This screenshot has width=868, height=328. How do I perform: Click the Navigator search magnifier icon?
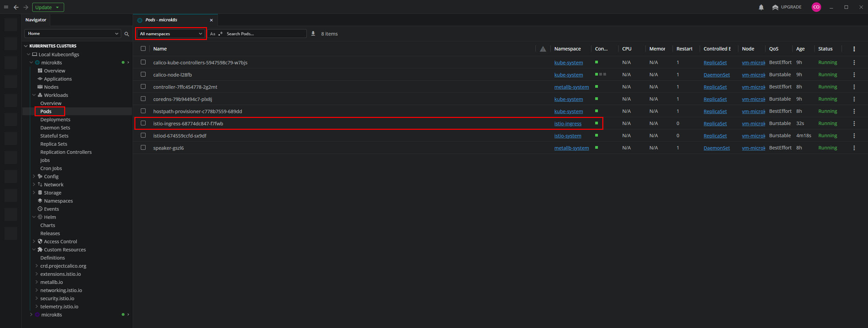click(127, 34)
